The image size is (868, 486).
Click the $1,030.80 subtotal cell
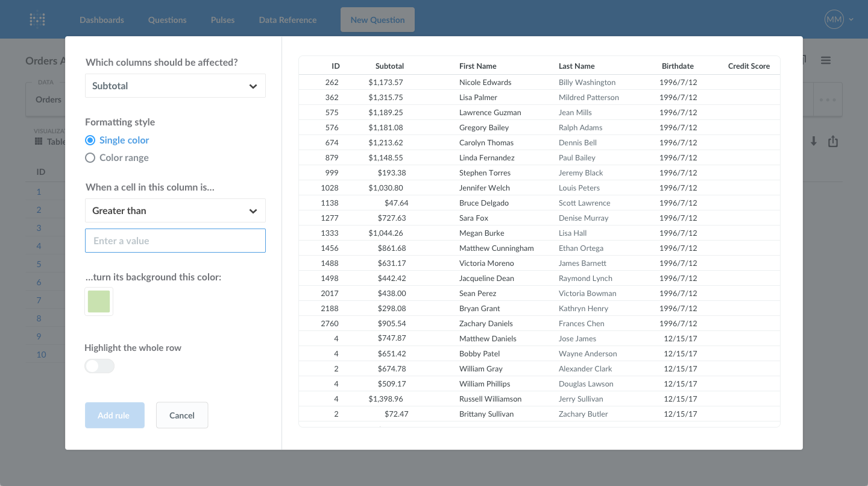[x=386, y=188]
